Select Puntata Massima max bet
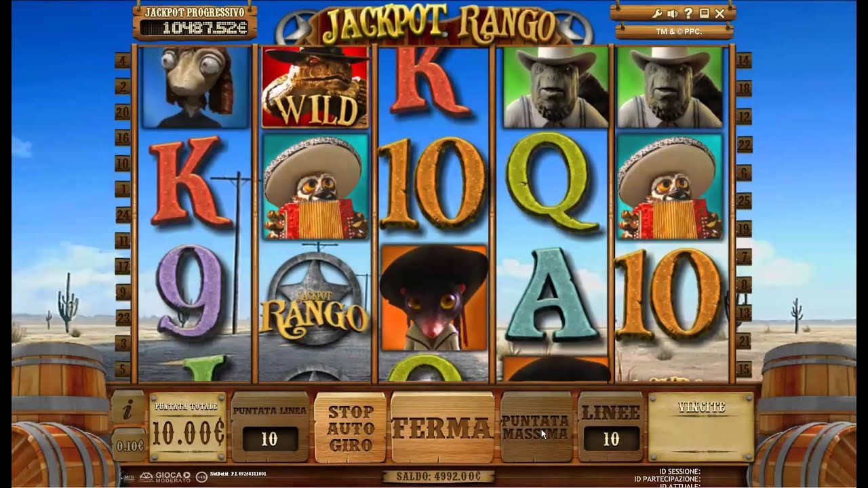Image resolution: width=868 pixels, height=488 pixels. 535,428
